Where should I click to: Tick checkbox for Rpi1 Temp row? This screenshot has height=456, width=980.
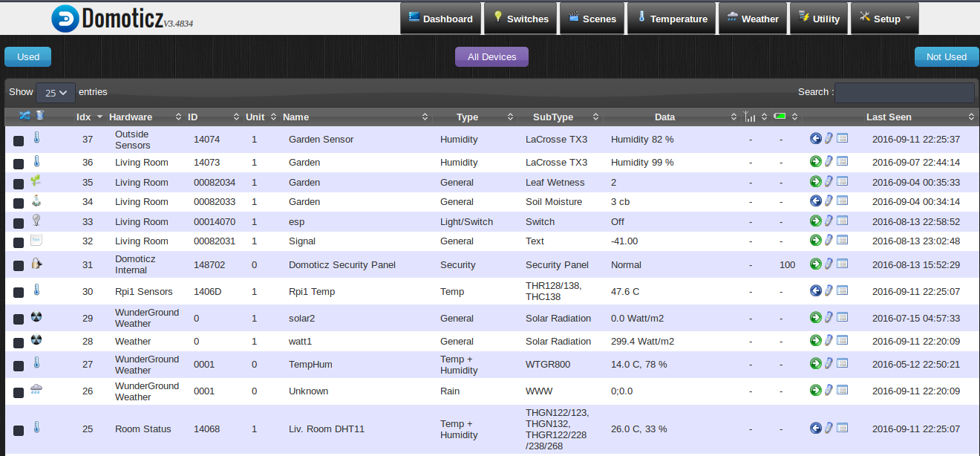(19, 293)
